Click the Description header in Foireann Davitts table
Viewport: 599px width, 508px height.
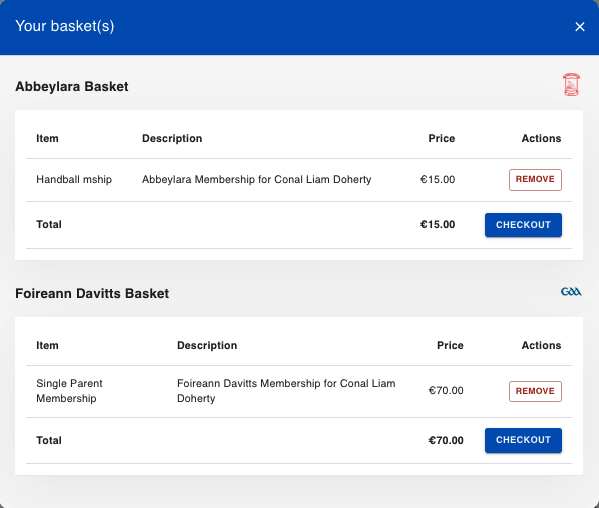tap(207, 345)
